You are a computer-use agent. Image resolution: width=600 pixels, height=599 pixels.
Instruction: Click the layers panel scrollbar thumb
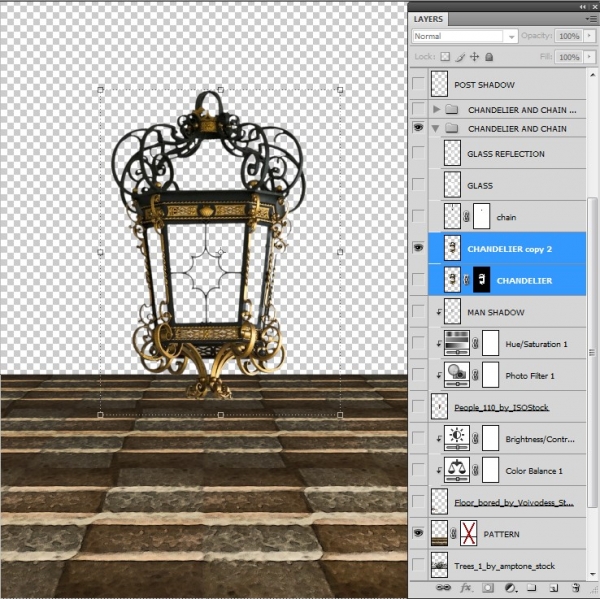point(592,353)
